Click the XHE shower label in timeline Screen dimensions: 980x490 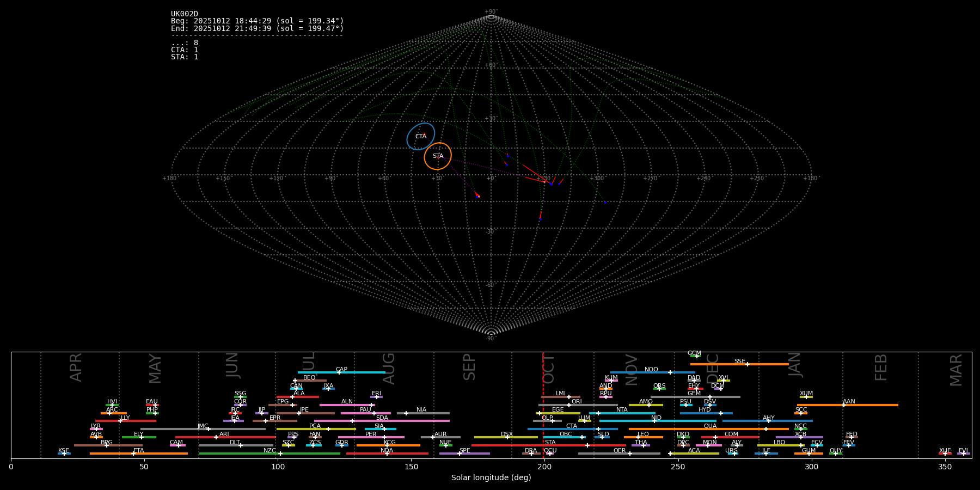(x=945, y=451)
